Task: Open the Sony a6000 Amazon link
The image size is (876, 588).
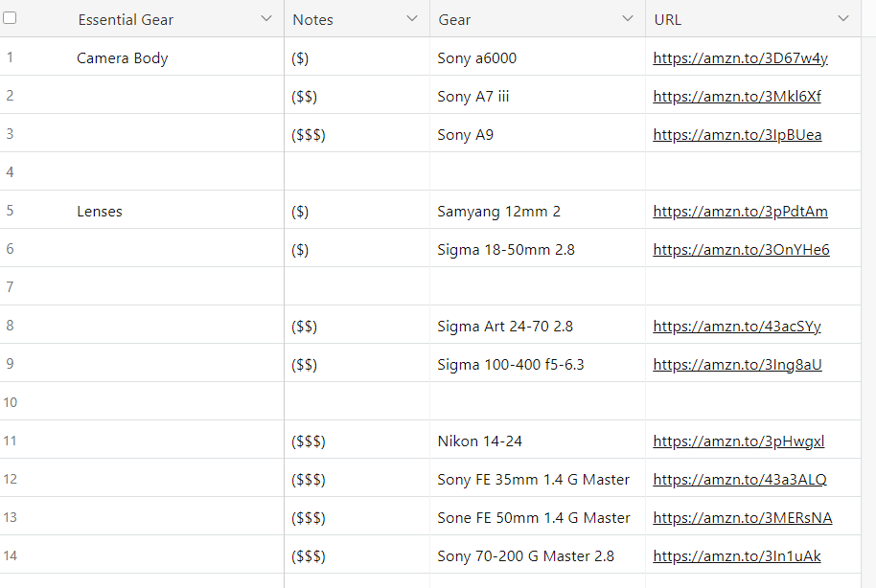Action: 740,58
